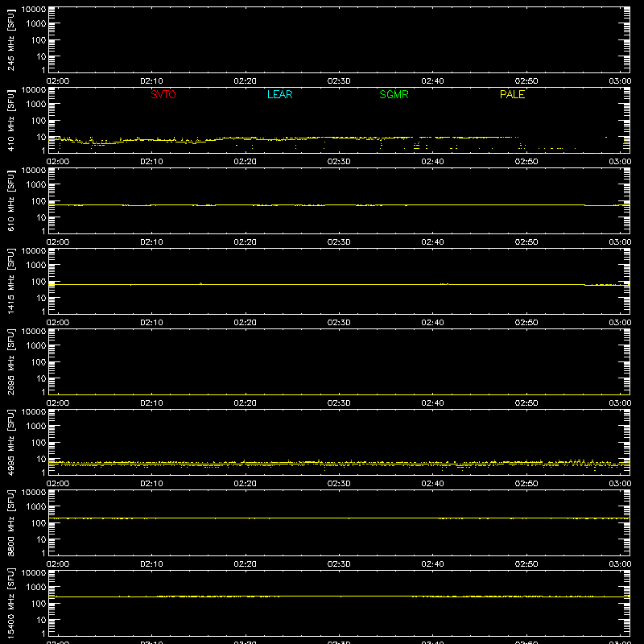The height and width of the screenshot is (644, 644).
Task: Click 02:30 time label under 8800 MHz panel
Action: point(339,564)
